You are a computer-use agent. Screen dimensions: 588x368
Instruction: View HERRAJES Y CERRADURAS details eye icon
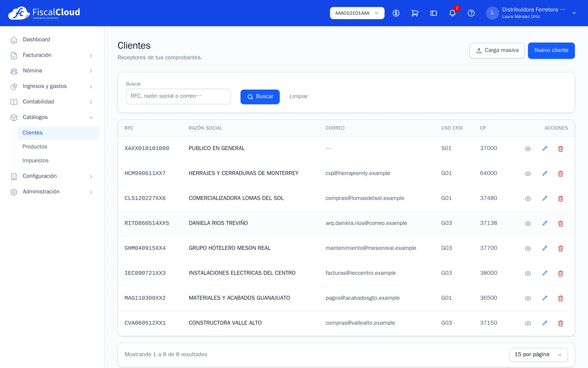(528, 174)
